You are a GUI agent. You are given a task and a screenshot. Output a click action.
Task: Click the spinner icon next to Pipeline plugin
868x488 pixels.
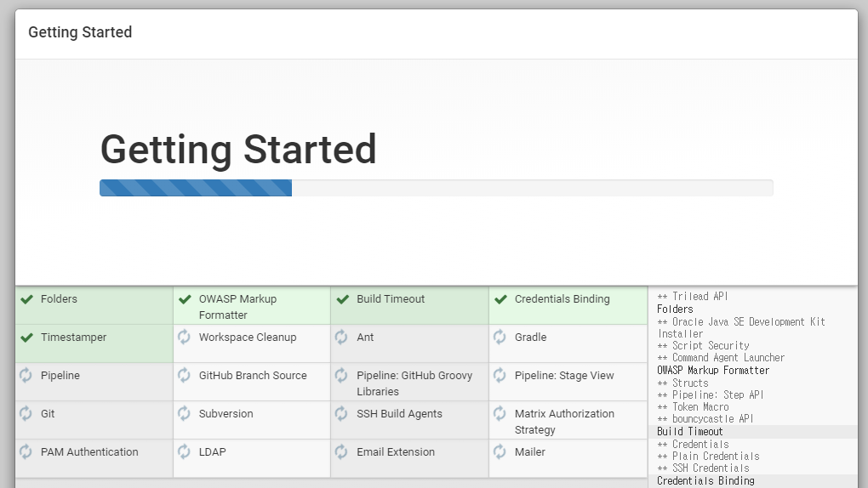click(x=26, y=375)
